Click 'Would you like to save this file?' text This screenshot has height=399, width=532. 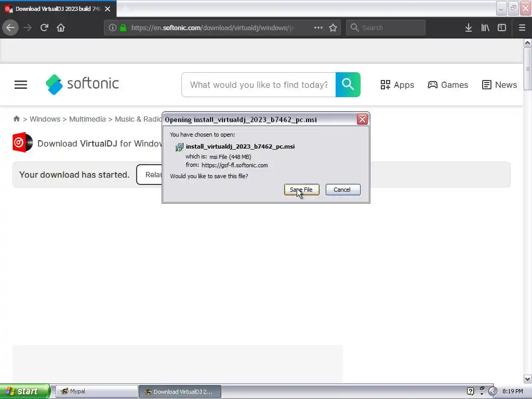coord(209,176)
